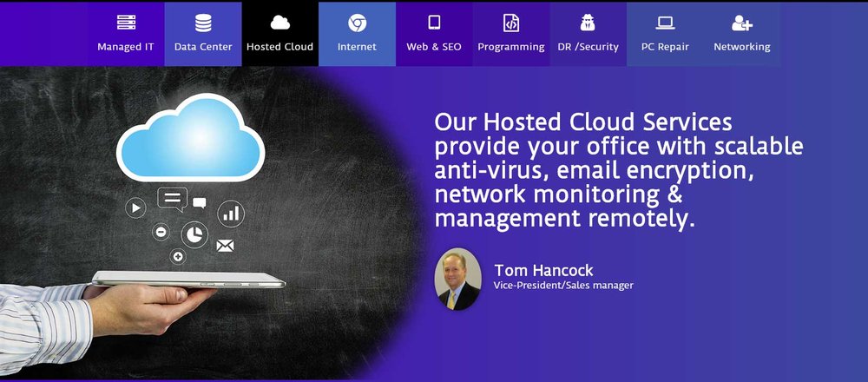Click the DR/Security spy icon
This screenshot has width=868, height=382.
[588, 23]
